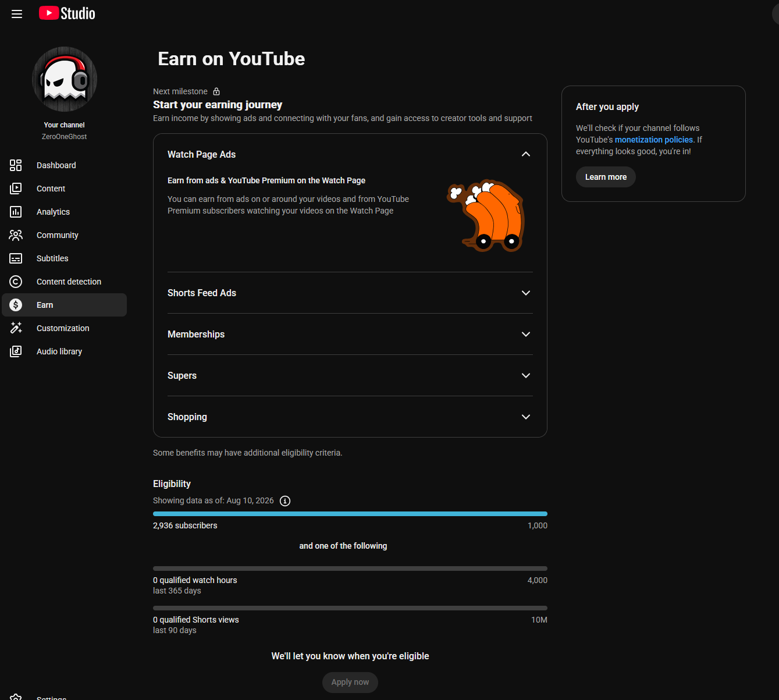Open the Content section
The width and height of the screenshot is (779, 700).
click(64, 189)
